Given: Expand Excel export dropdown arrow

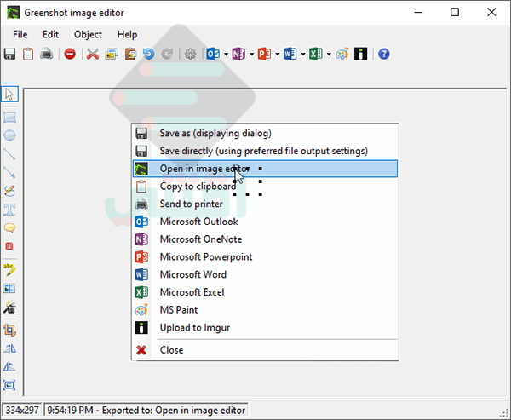Looking at the screenshot, I should tap(329, 55).
